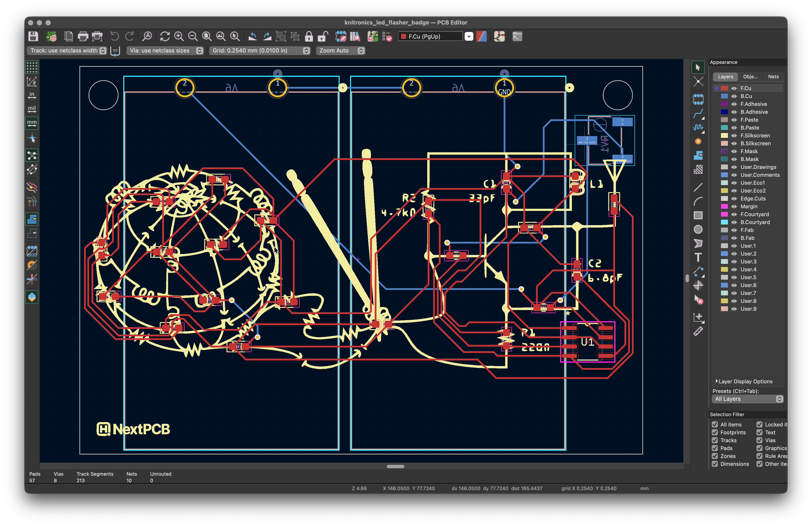Image resolution: width=812 pixels, height=526 pixels.
Task: Click the horizontal scrollbar under the canvas
Action: [x=395, y=466]
